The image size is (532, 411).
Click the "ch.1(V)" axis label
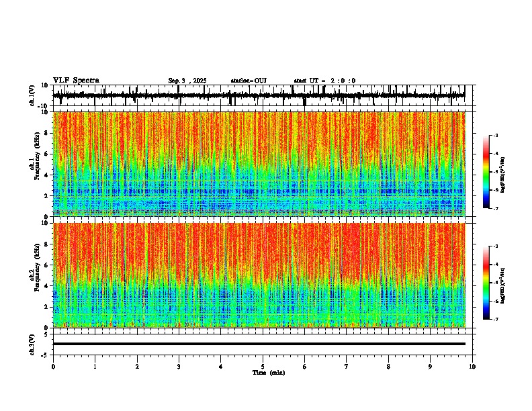coord(32,95)
